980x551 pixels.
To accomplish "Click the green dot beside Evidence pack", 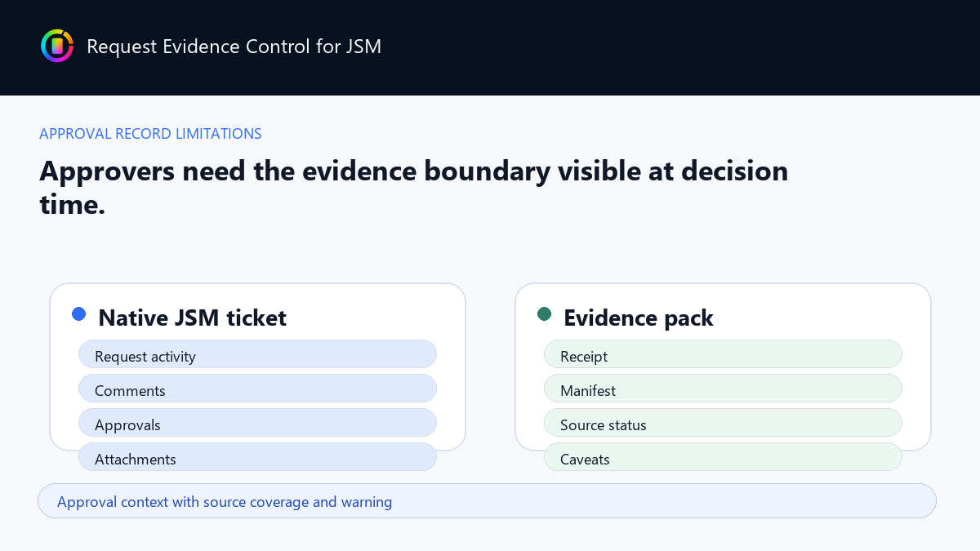I will tap(545, 313).
